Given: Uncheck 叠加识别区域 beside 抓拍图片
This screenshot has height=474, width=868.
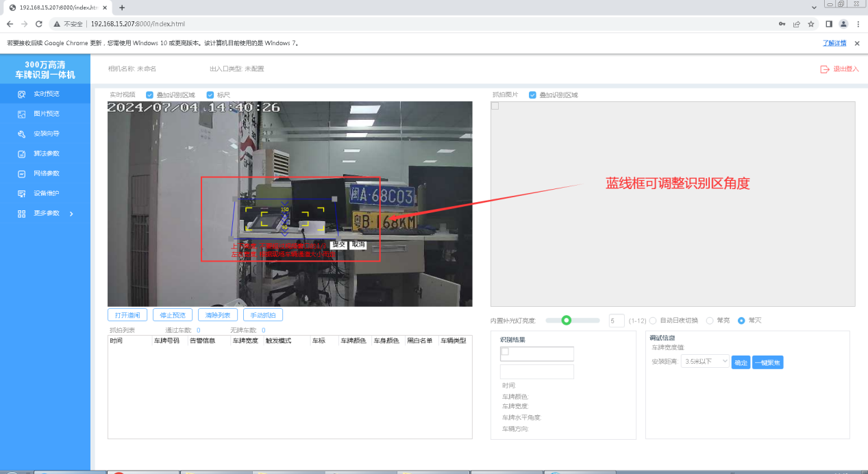Looking at the screenshot, I should click(532, 95).
